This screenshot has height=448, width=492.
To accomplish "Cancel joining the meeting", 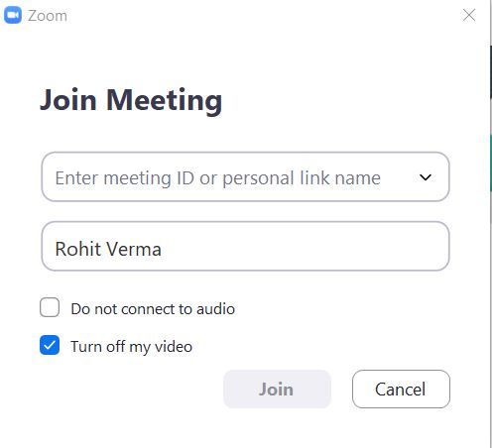I will (401, 389).
